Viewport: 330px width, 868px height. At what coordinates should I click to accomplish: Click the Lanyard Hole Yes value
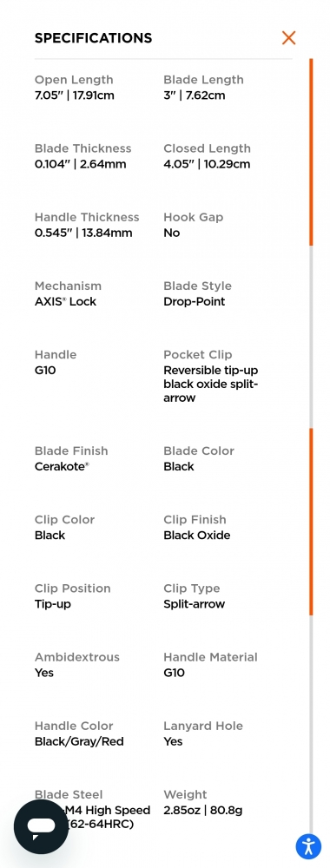[x=173, y=742]
